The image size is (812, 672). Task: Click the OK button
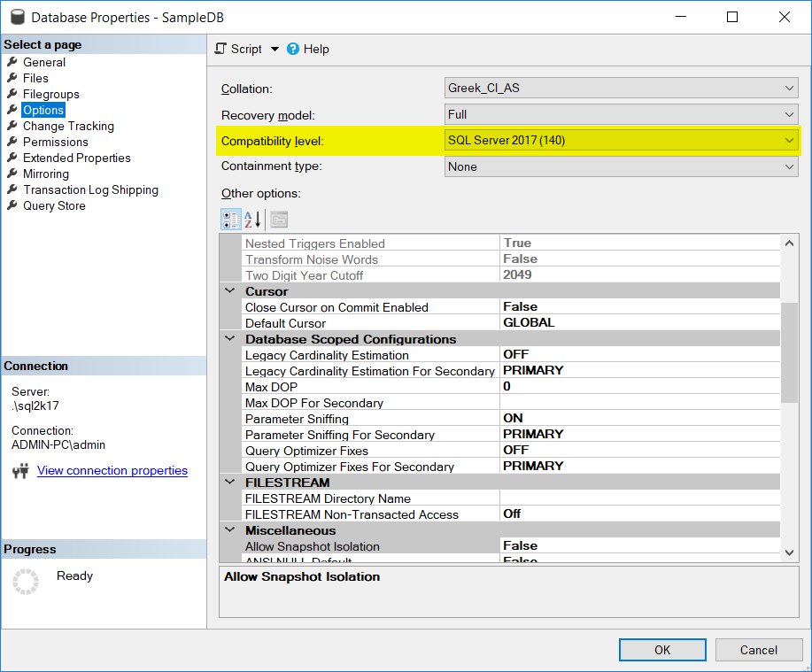(662, 650)
